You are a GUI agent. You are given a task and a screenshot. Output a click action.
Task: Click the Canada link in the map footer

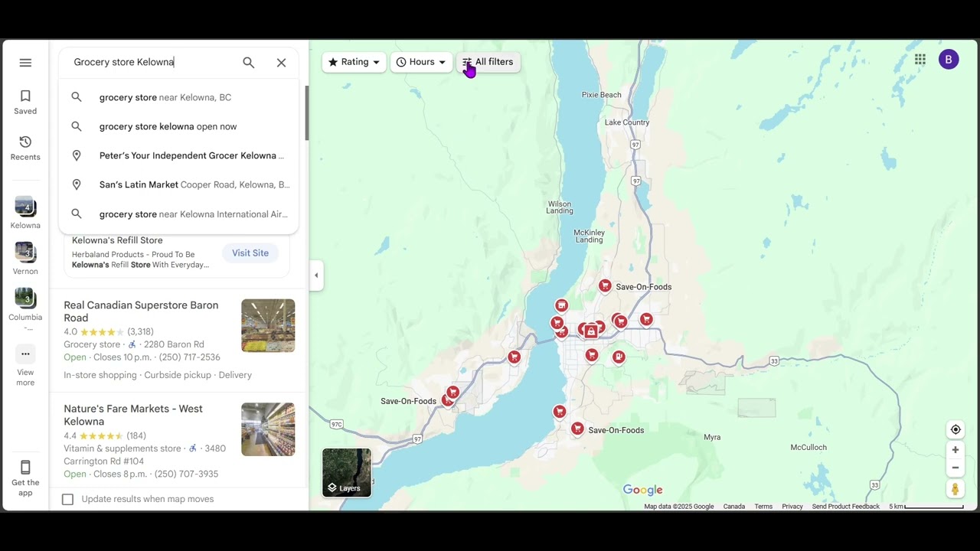734,507
